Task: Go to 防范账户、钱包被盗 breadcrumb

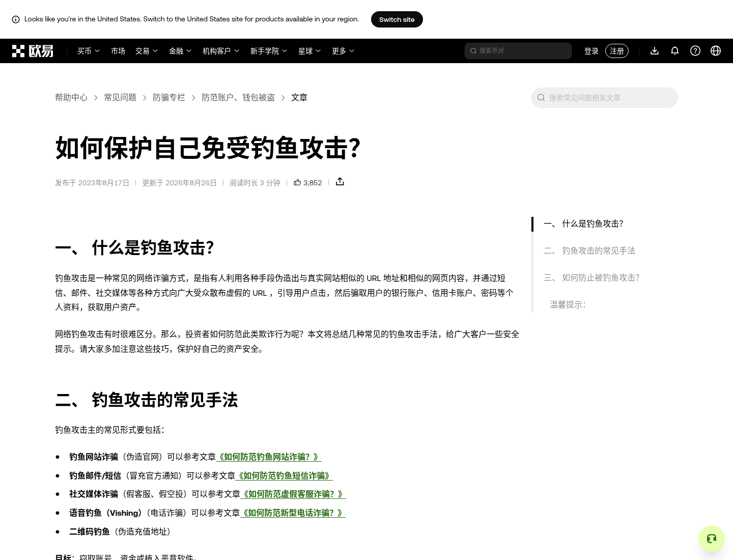Action: click(238, 97)
